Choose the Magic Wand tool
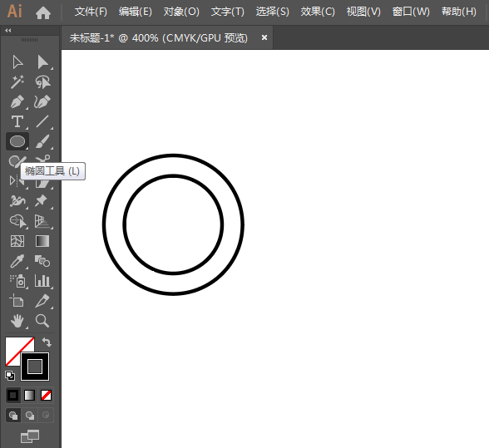The height and width of the screenshot is (448, 489). [x=17, y=82]
